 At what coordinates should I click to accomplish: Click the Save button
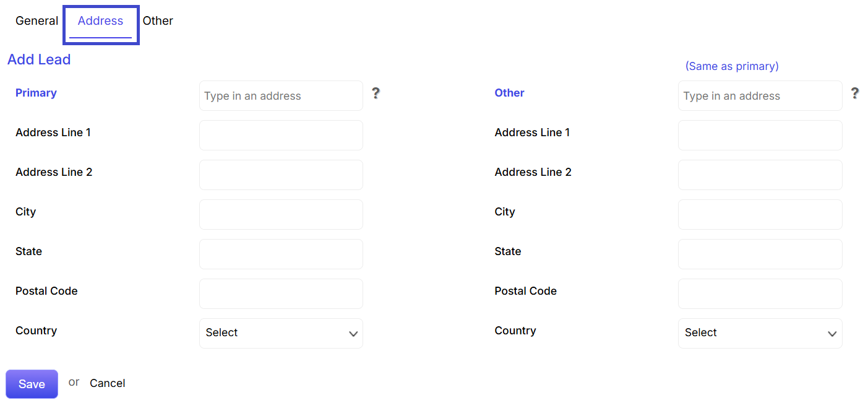click(x=32, y=384)
